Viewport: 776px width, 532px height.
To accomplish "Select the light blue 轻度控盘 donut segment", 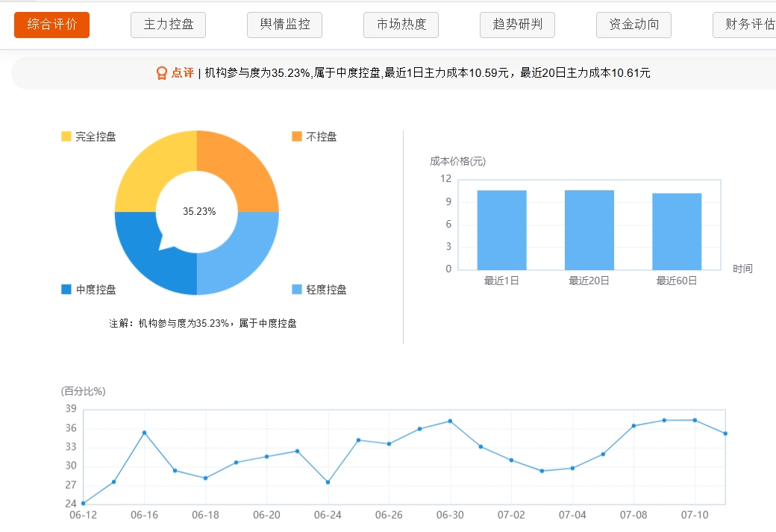I will (x=240, y=257).
